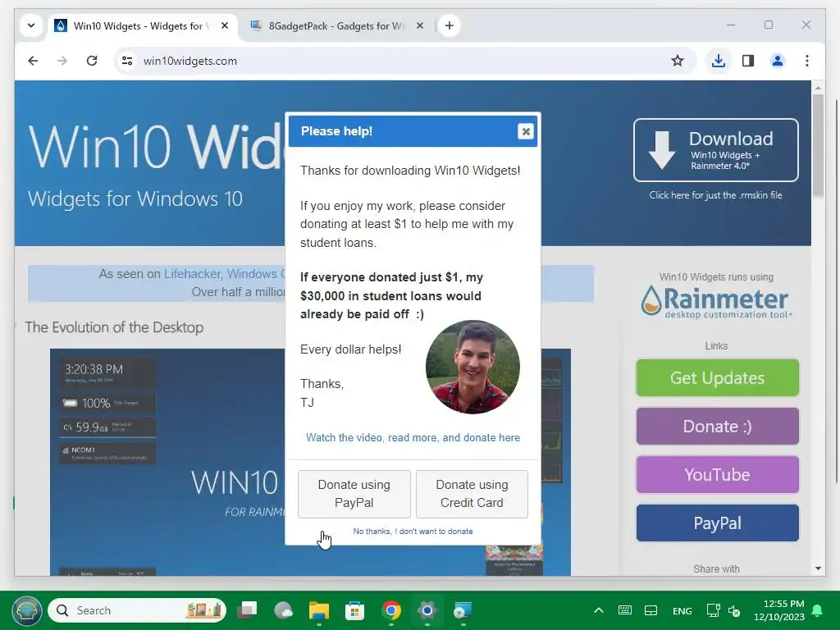The width and height of the screenshot is (840, 630).
Task: Click the touchpad icon in system tray
Action: 651,610
